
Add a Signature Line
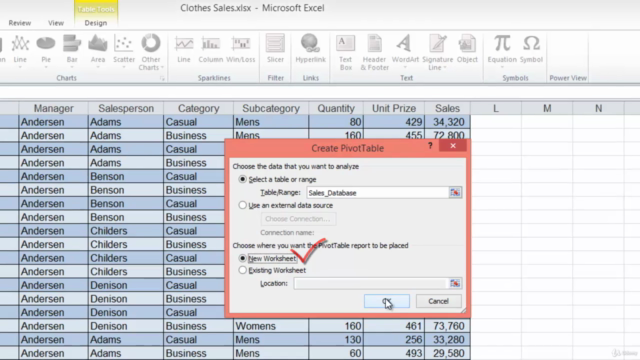(438, 52)
